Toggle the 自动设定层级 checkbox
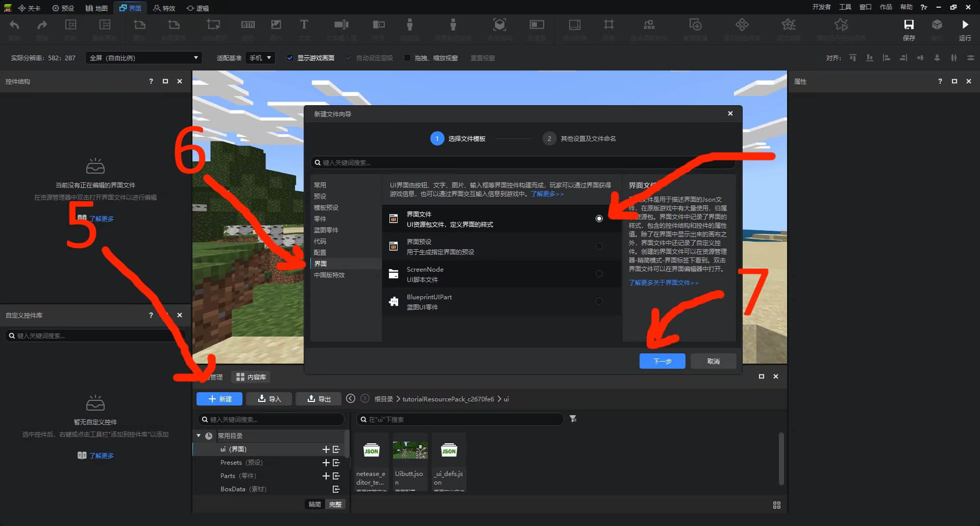 tap(349, 58)
